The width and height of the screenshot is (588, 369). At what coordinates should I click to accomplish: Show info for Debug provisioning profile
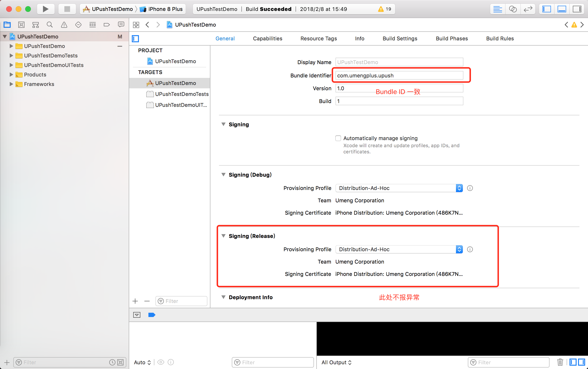pyautogui.click(x=470, y=188)
